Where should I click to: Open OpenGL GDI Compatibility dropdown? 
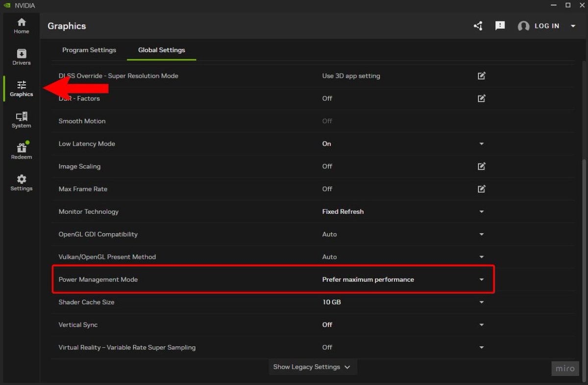(x=482, y=234)
